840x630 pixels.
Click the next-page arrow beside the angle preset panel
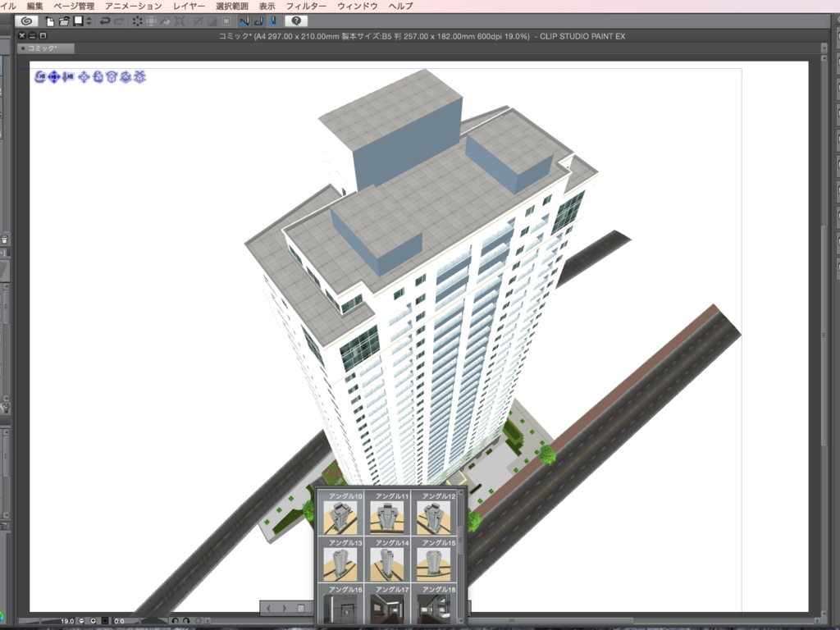coord(285,608)
